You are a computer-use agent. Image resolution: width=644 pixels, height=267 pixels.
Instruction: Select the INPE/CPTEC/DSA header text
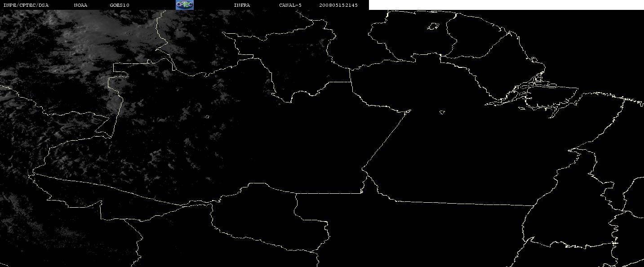coord(26,5)
